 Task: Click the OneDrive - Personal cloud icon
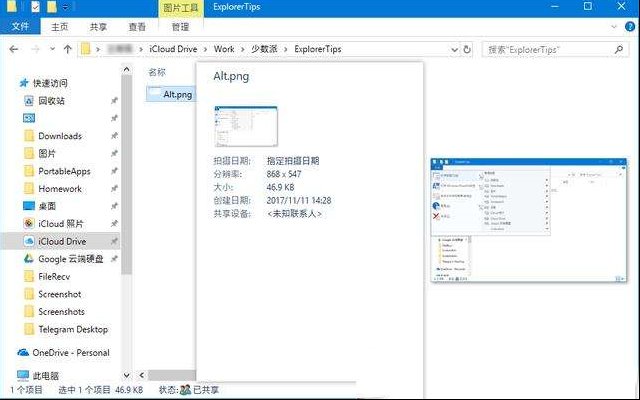pyautogui.click(x=23, y=353)
